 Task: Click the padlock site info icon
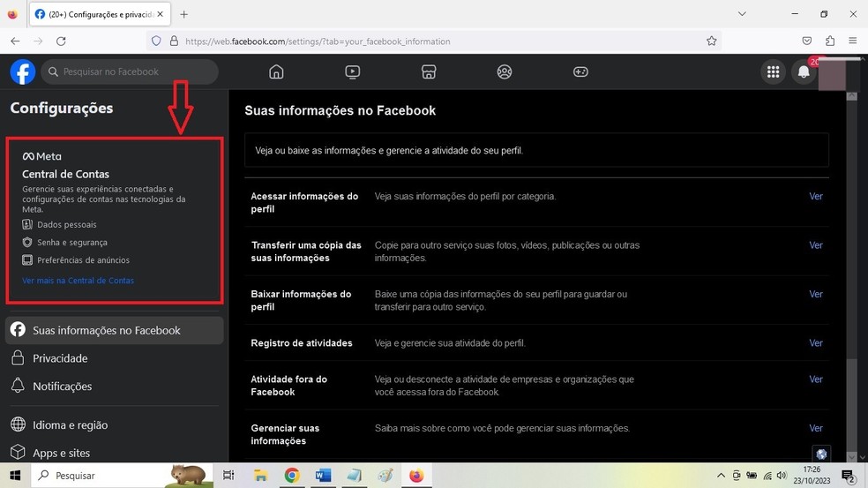(x=174, y=41)
